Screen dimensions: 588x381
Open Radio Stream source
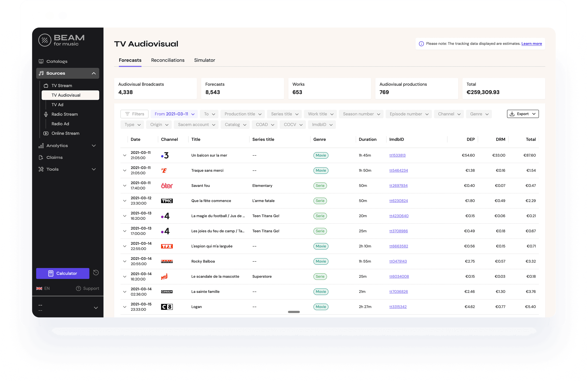pos(65,114)
